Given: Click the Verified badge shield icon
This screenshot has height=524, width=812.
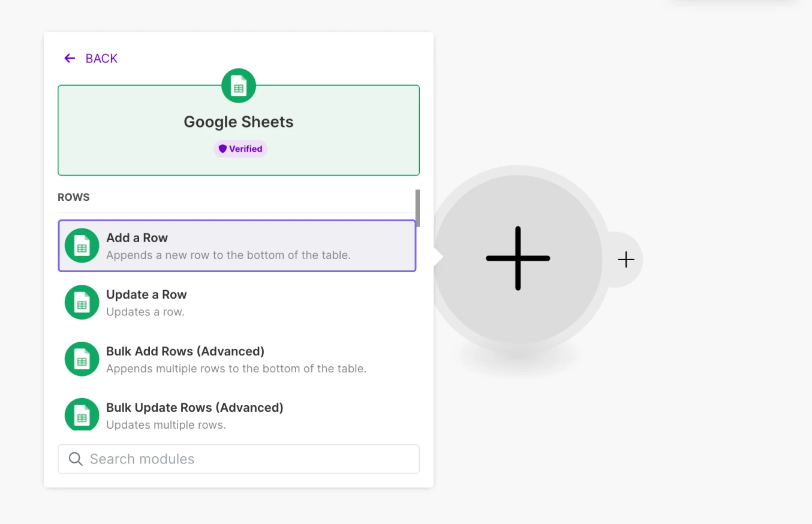Looking at the screenshot, I should [x=223, y=148].
